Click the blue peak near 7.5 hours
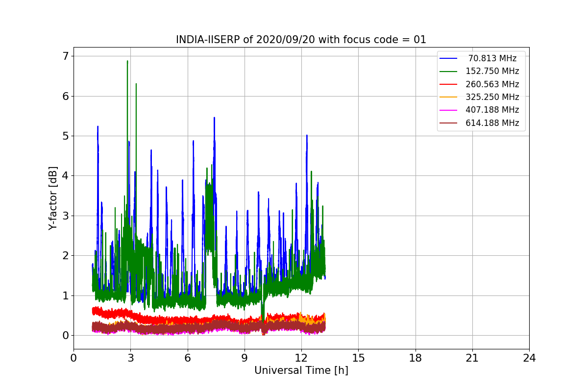Screen dimensions: 588x392 tap(214, 119)
